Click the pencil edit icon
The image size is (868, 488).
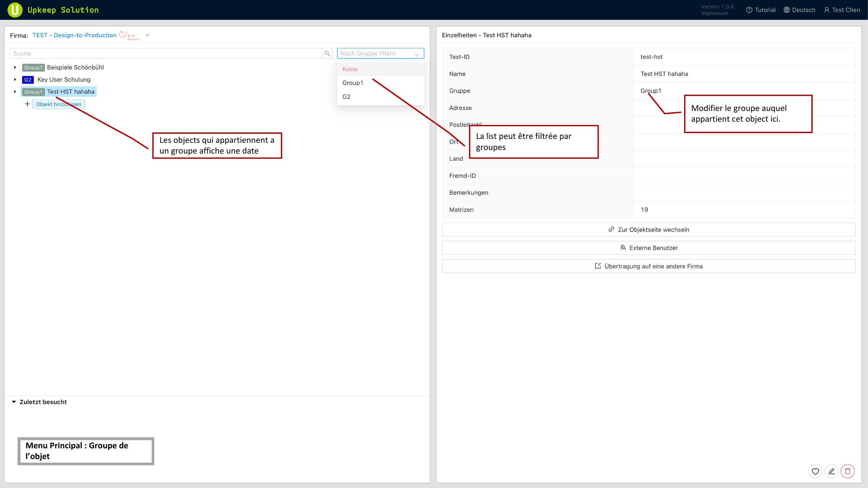click(831, 471)
